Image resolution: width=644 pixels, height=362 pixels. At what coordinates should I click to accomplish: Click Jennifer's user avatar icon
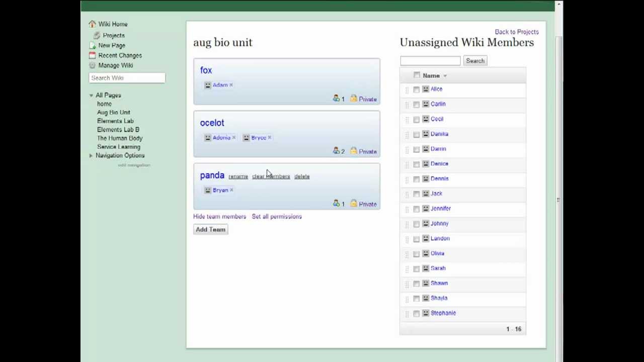(x=426, y=209)
